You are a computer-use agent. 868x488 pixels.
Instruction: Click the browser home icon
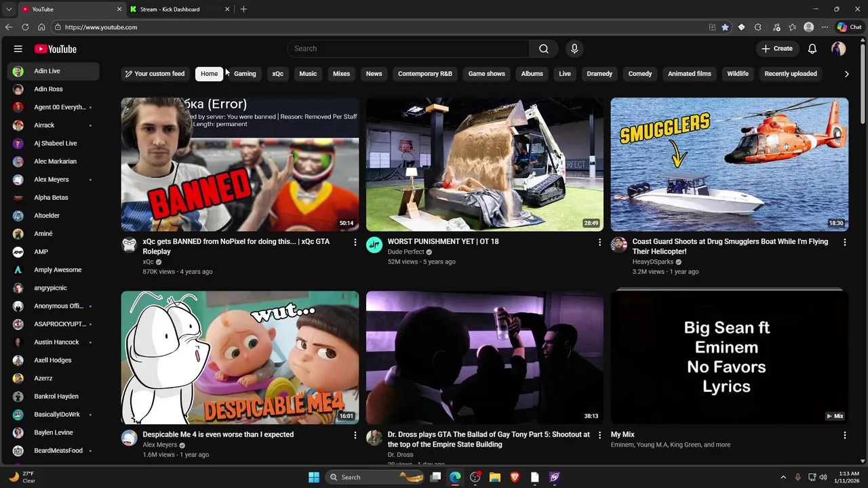coord(41,27)
